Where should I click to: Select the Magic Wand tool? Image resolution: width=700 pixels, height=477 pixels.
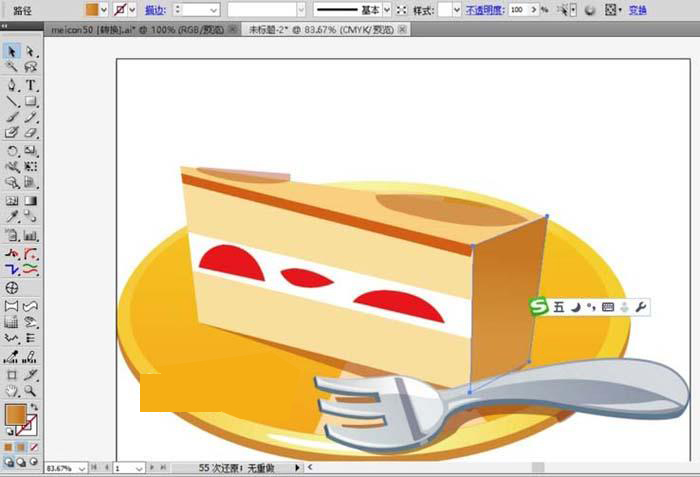click(12, 67)
